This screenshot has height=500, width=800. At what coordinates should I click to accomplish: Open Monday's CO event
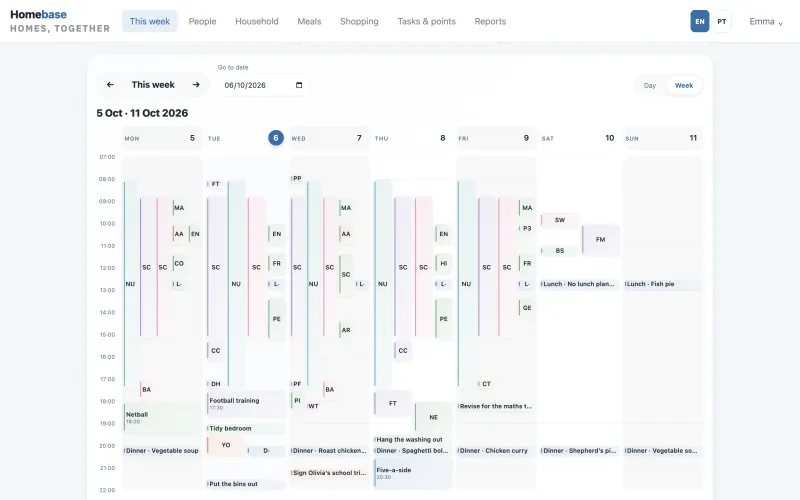click(179, 263)
